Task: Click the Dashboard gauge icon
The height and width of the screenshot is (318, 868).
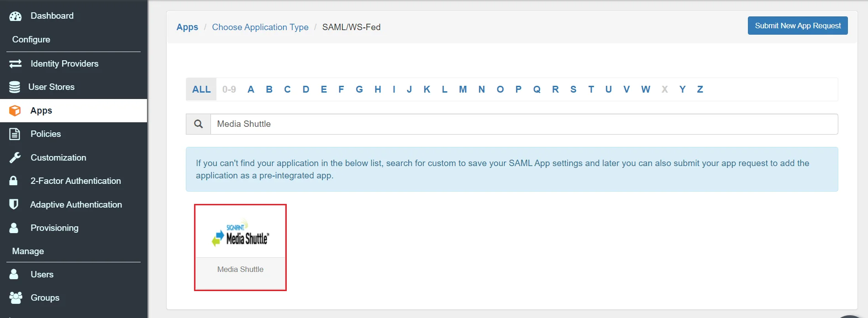Action: coord(16,16)
